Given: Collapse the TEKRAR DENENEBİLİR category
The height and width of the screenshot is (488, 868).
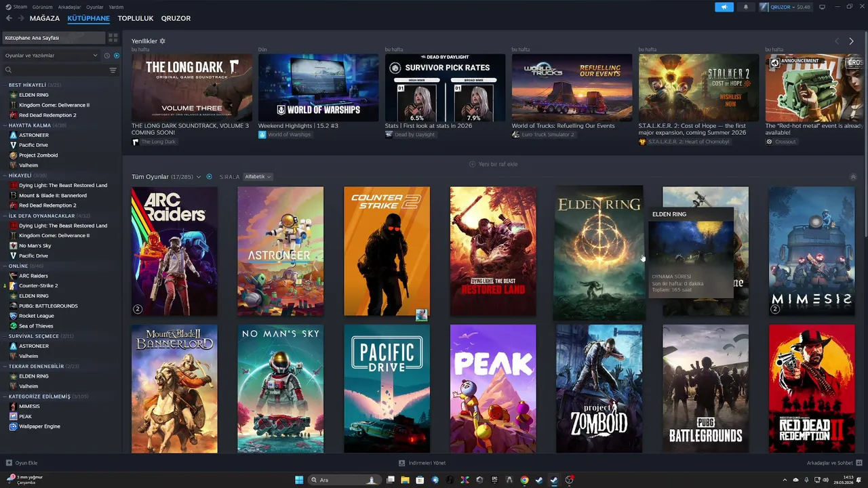Looking at the screenshot, I should [x=5, y=366].
